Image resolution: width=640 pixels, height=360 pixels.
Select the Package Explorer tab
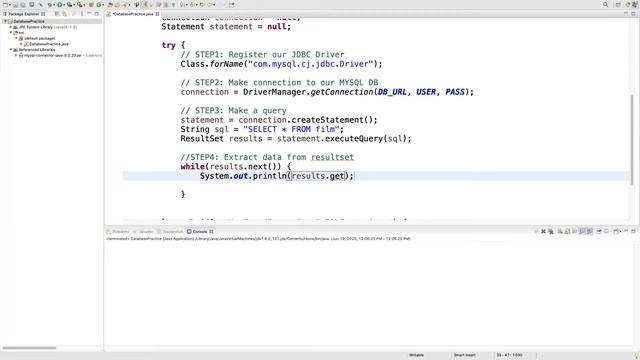pyautogui.click(x=24, y=14)
